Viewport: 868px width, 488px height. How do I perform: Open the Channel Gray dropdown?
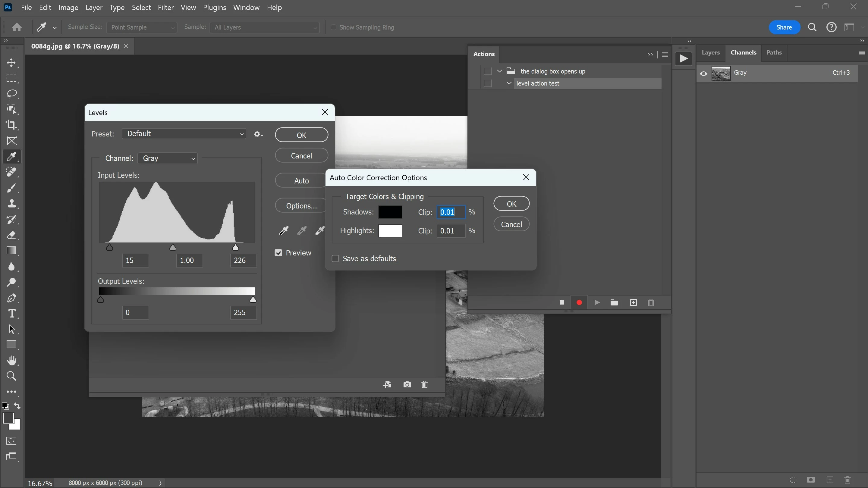pos(168,158)
